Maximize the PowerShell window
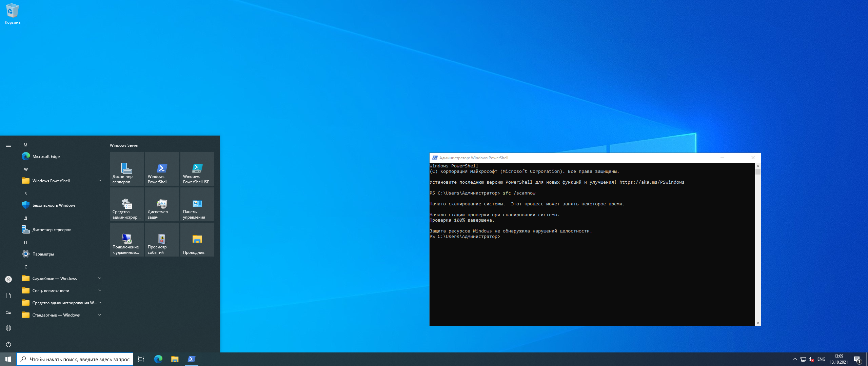868x366 pixels. 737,158
